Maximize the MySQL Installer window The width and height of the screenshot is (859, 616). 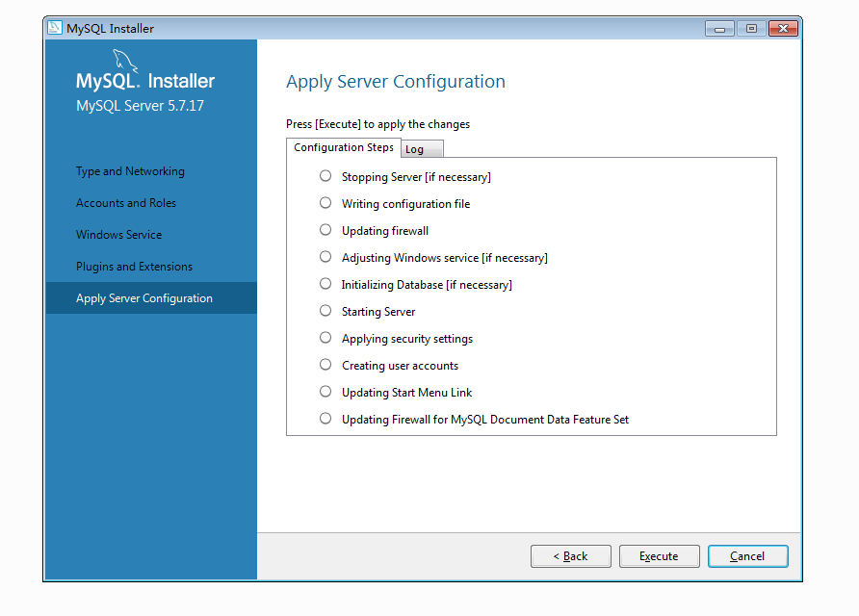(751, 29)
